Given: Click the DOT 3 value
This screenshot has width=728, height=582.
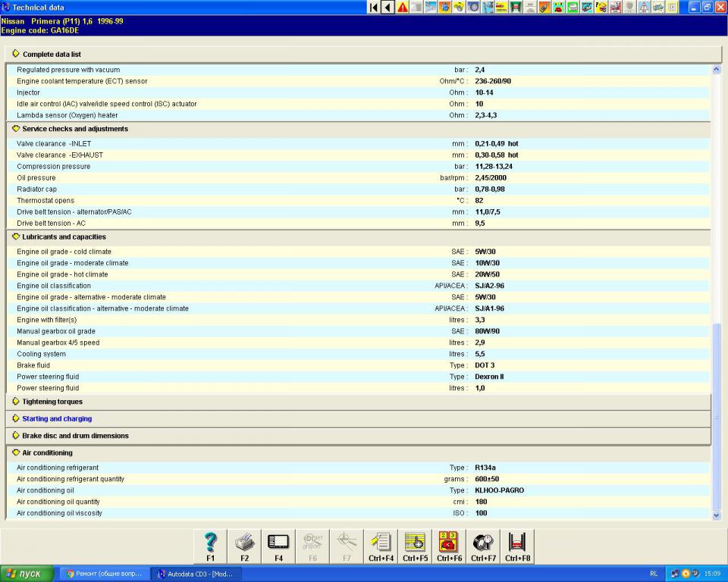Looking at the screenshot, I should (x=485, y=365).
